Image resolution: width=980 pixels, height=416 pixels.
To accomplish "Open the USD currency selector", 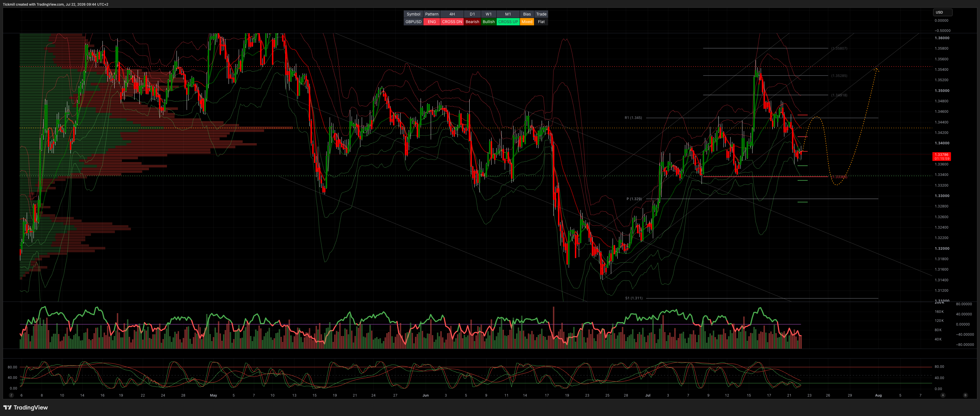I will [942, 12].
